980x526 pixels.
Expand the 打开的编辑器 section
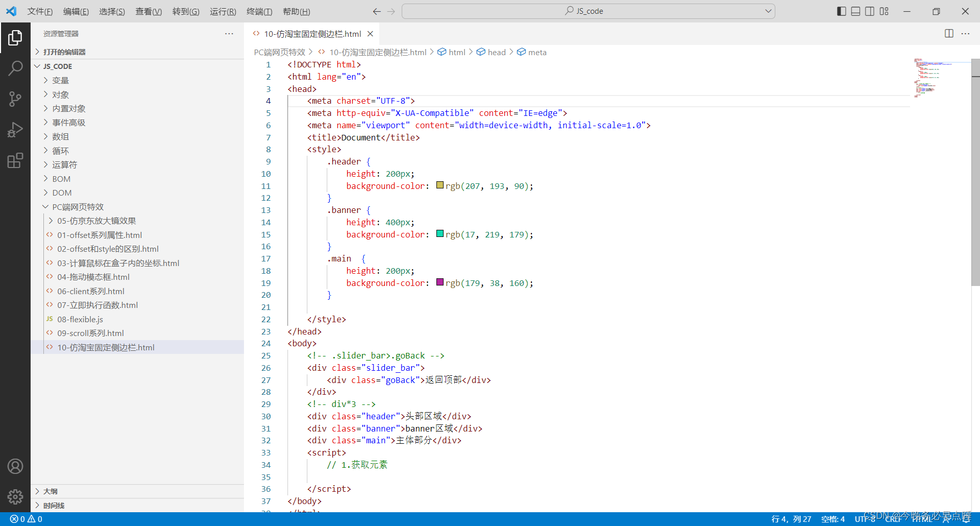tap(138, 52)
